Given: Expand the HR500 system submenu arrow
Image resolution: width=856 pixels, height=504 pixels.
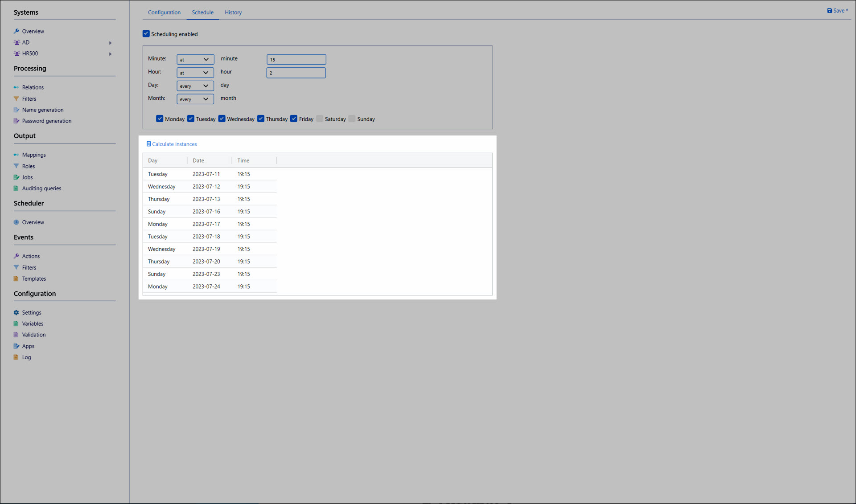Looking at the screenshot, I should click(x=110, y=54).
